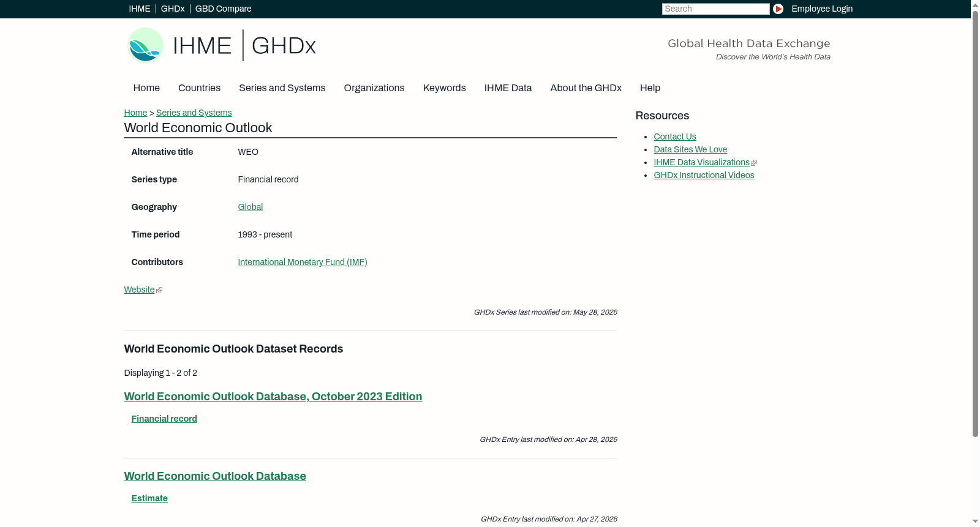Visit the series Website link

pyautogui.click(x=139, y=290)
